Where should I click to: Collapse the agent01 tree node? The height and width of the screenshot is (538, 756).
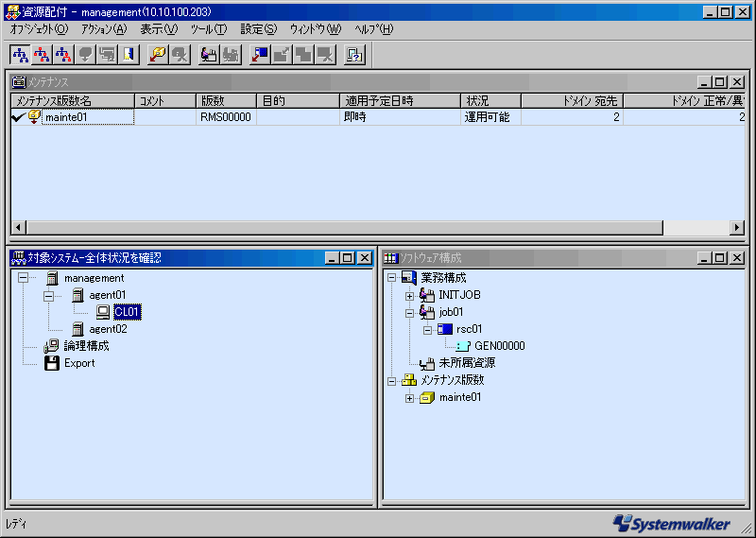tap(48, 295)
